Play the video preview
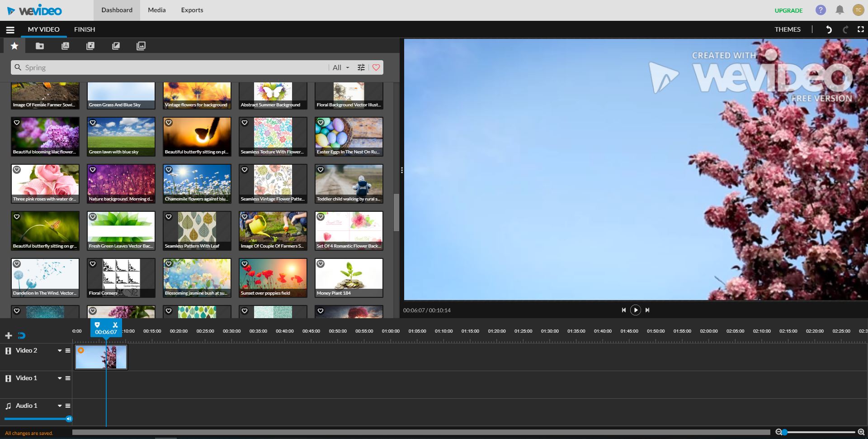 click(635, 310)
